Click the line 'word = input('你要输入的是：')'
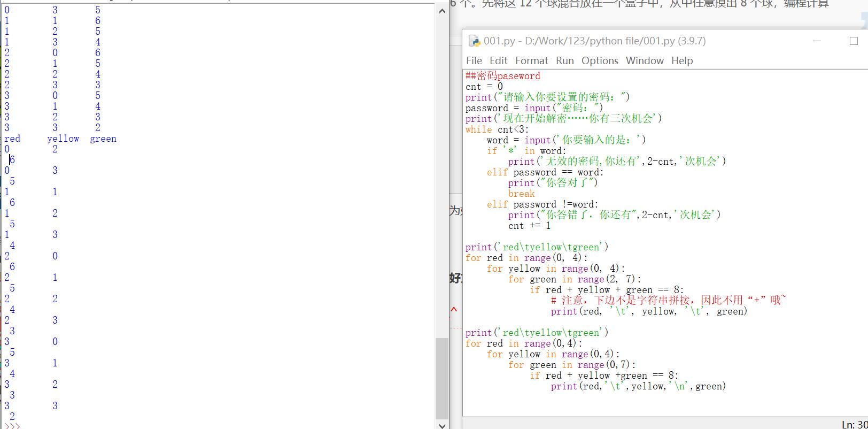Image resolution: width=868 pixels, height=429 pixels. [x=567, y=140]
